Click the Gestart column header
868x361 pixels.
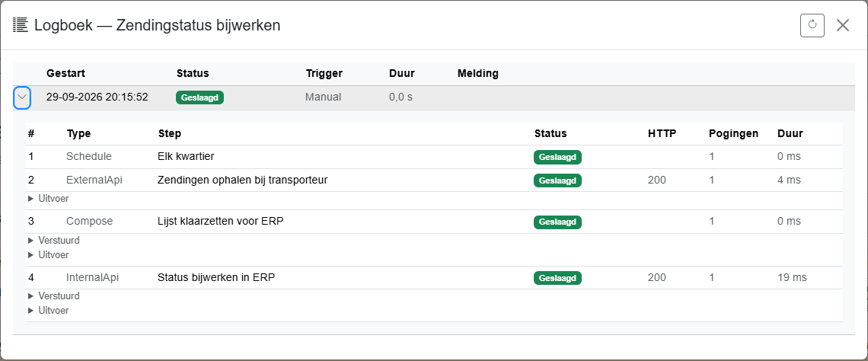(66, 73)
